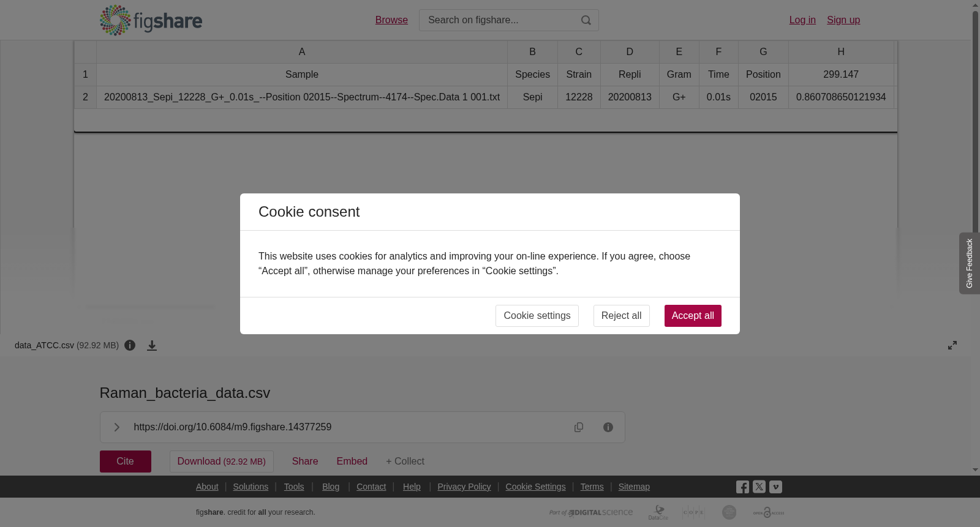Screen dimensions: 980x527
Task: Click the Time cell value 0.01s
Action: coord(718,97)
